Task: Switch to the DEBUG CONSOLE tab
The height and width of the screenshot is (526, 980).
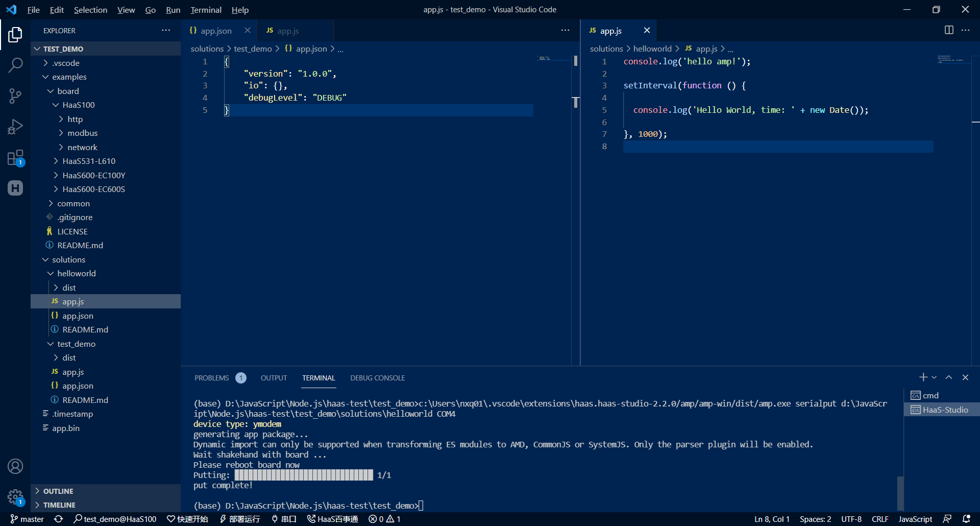Action: 377,378
